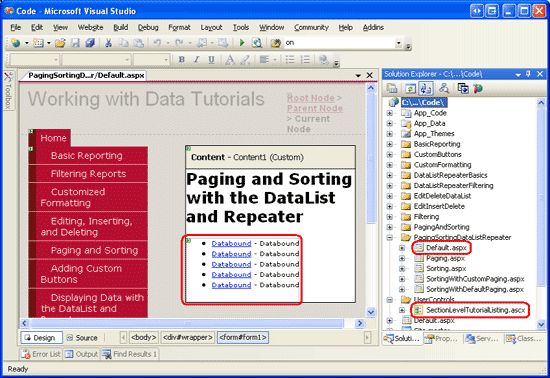The image size is (550, 378).
Task: Open the active files dropdown beside document tab
Action: (x=358, y=75)
